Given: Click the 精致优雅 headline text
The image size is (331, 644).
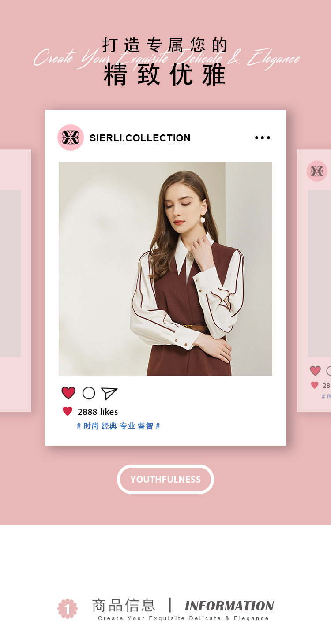Looking at the screenshot, I should point(165,74).
